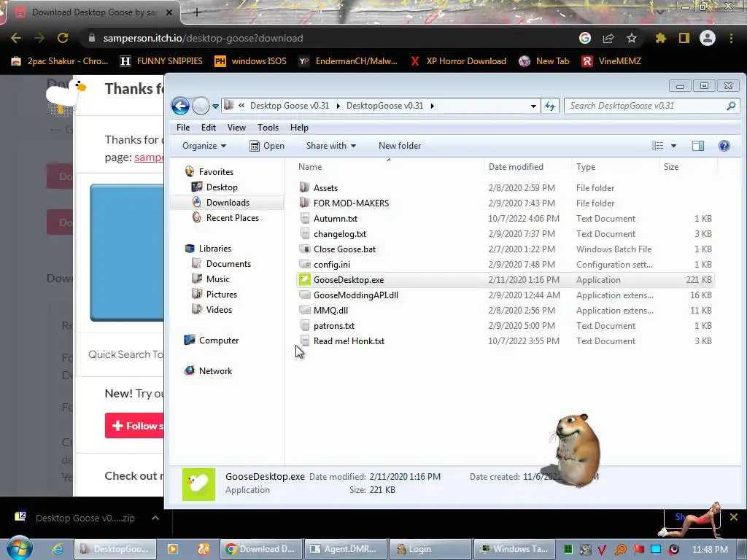Open XP Horror Download bookmark
Screen dimensions: 747x560
pos(458,61)
